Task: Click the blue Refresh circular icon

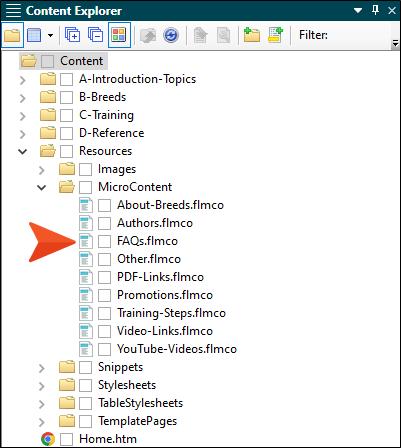Action: [x=171, y=35]
